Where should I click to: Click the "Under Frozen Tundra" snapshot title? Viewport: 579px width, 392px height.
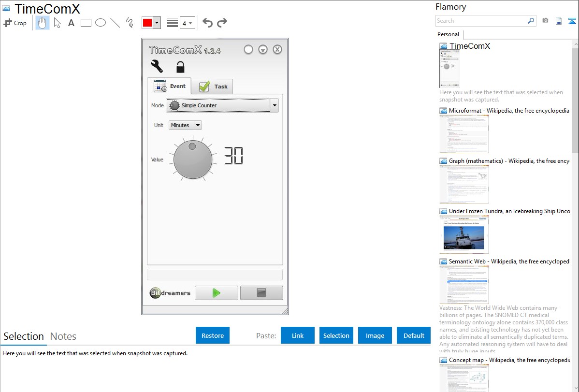pos(509,211)
